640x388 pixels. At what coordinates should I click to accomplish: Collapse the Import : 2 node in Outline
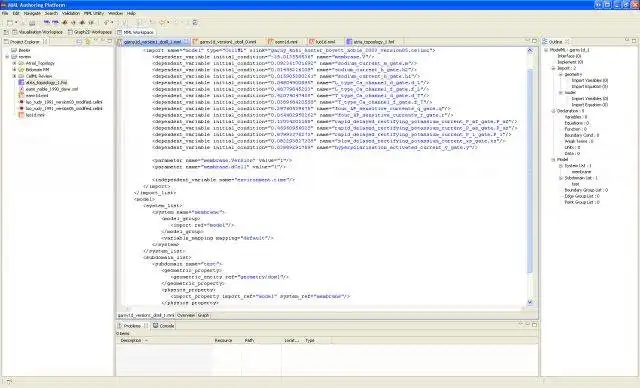point(553,68)
